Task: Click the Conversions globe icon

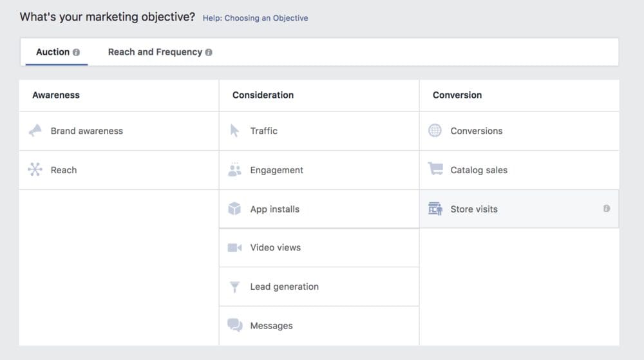Action: click(x=435, y=131)
